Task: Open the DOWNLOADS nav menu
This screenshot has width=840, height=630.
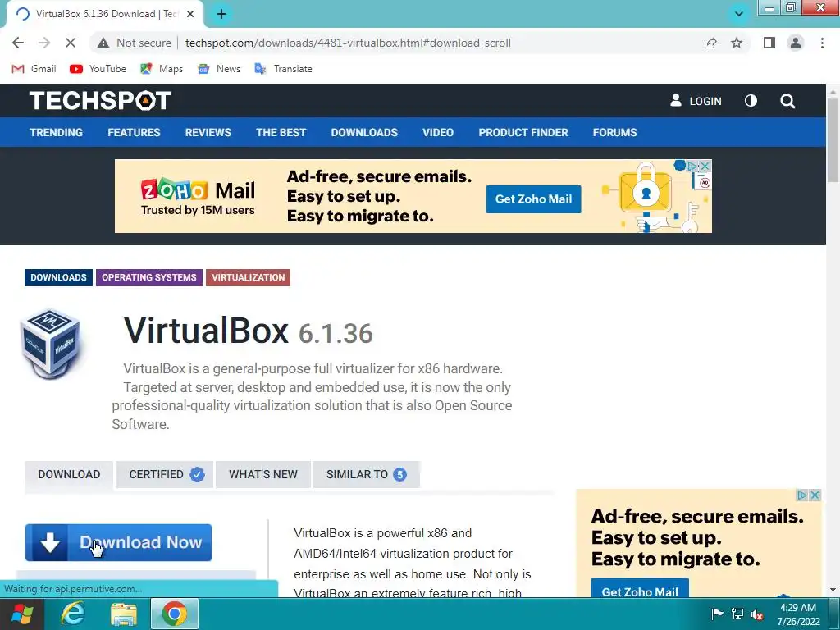Action: point(364,132)
